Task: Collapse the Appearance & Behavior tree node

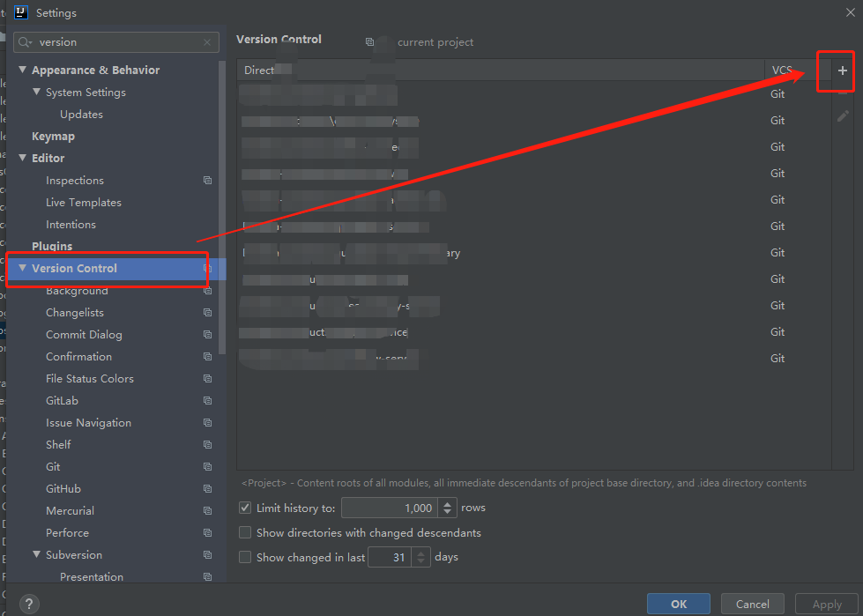Action: coord(23,70)
